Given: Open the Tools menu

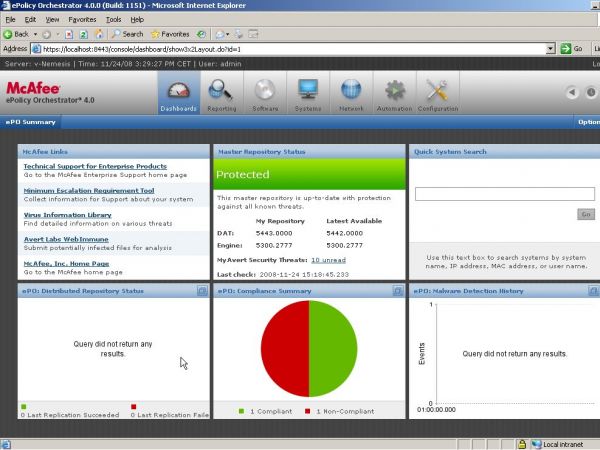Looking at the screenshot, I should pyautogui.click(x=114, y=20).
